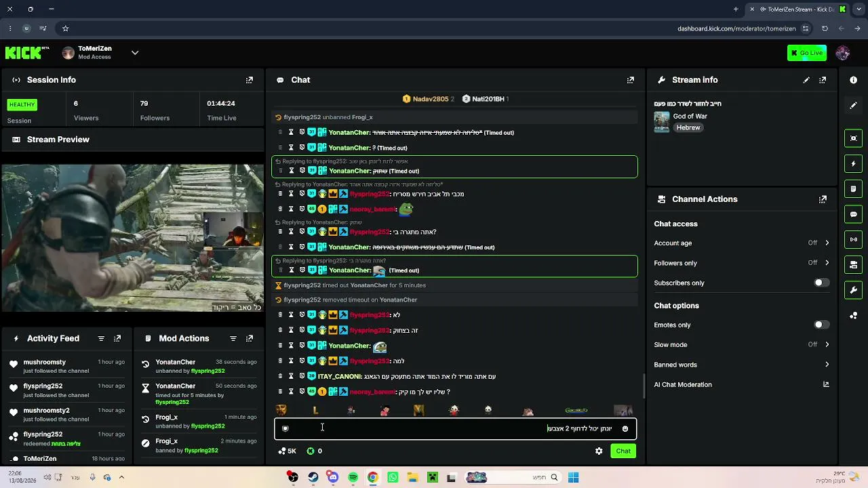Pop out the Mod Actions panel
Viewport: 868px width, 488px height.
(250, 338)
